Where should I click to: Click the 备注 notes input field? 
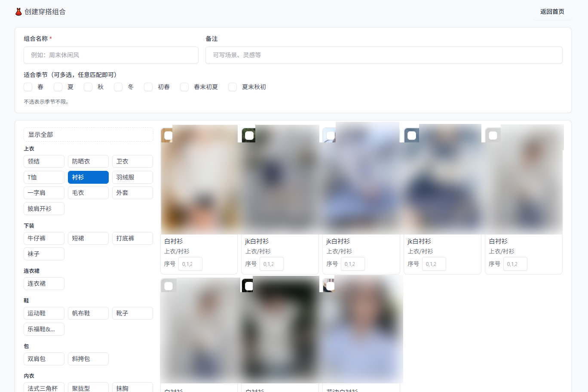click(384, 55)
